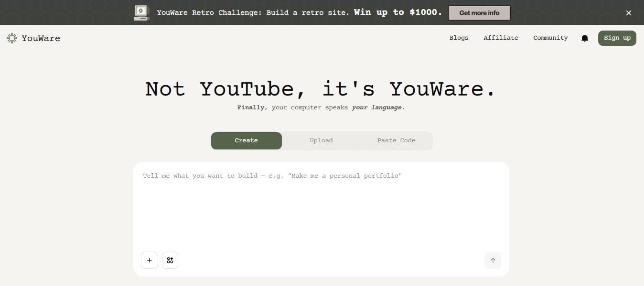Switch to the Paste Code tab
644x286 pixels.
tap(396, 141)
